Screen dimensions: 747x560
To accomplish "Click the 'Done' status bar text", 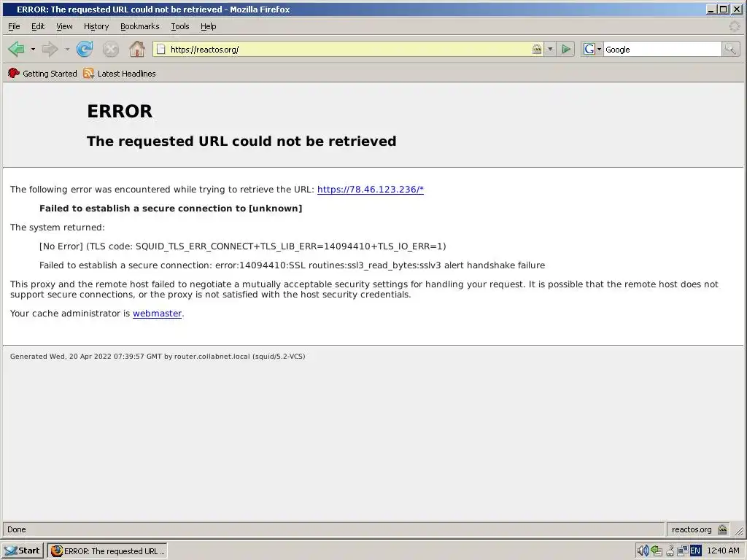I will click(17, 529).
